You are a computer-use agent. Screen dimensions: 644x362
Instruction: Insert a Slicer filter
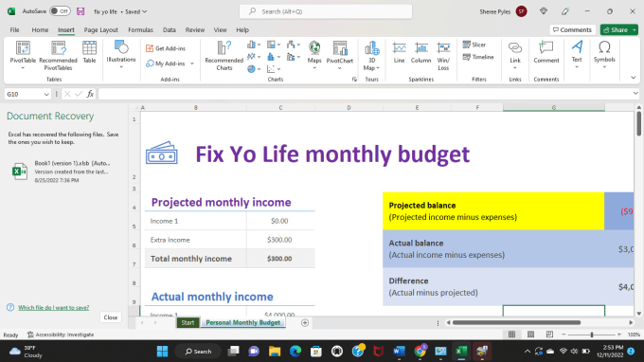tap(474, 45)
